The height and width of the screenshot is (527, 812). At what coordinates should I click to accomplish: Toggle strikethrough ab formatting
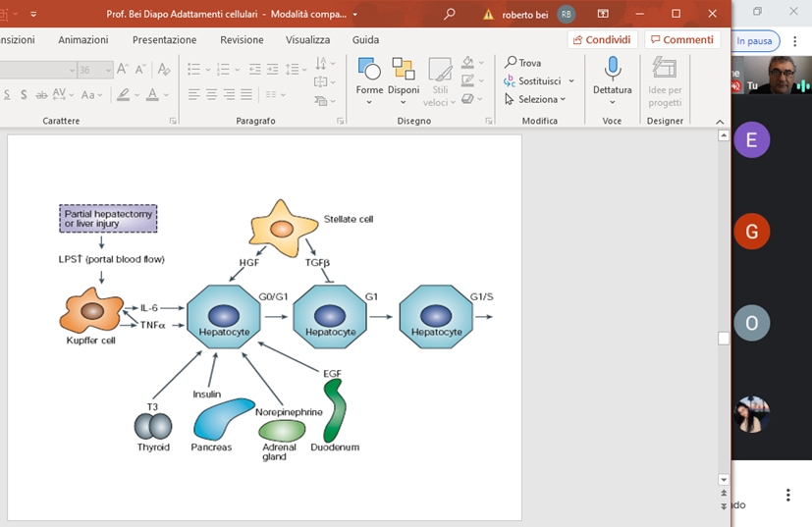tap(41, 95)
